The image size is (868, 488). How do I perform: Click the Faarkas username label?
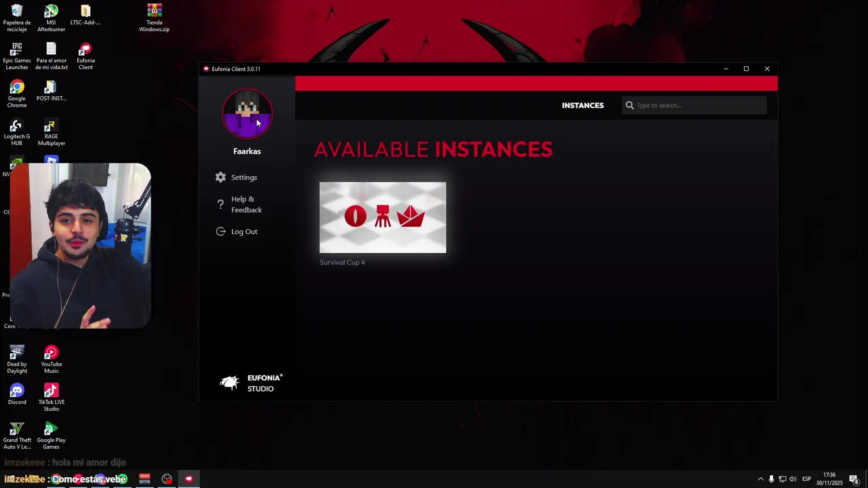coord(247,151)
